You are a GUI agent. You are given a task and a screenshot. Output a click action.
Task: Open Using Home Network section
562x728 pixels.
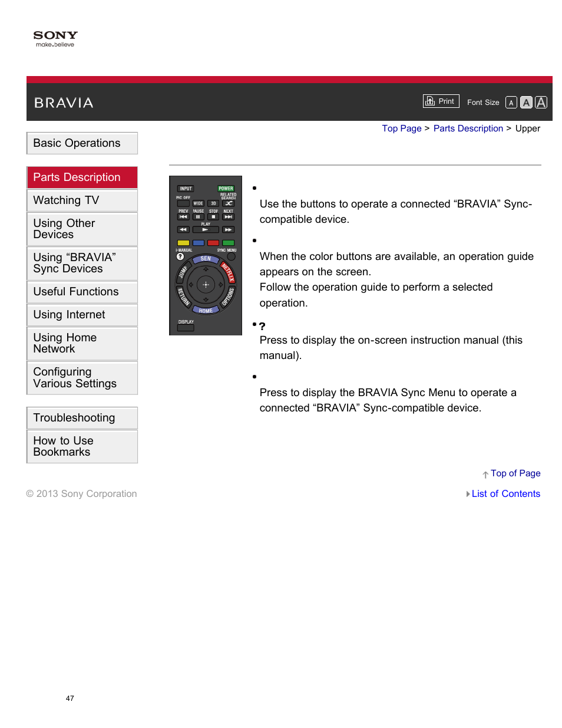[82, 343]
